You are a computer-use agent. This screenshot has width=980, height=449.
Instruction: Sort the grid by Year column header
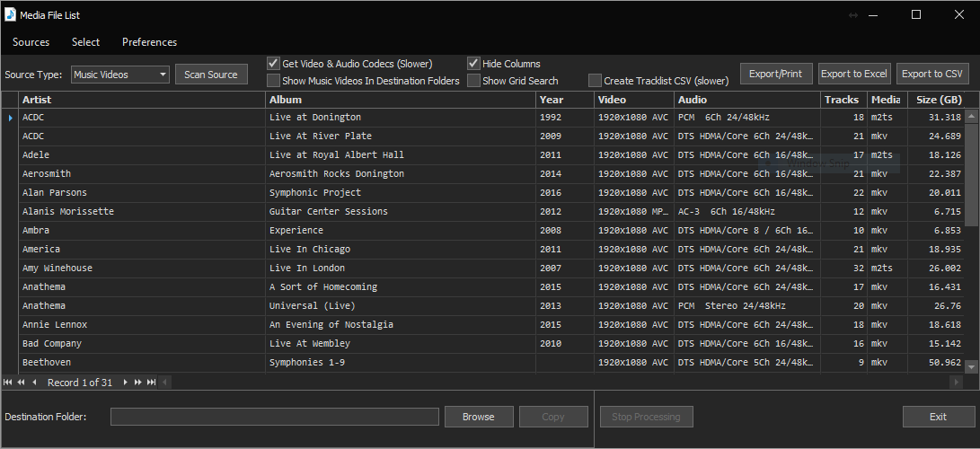[563, 100]
